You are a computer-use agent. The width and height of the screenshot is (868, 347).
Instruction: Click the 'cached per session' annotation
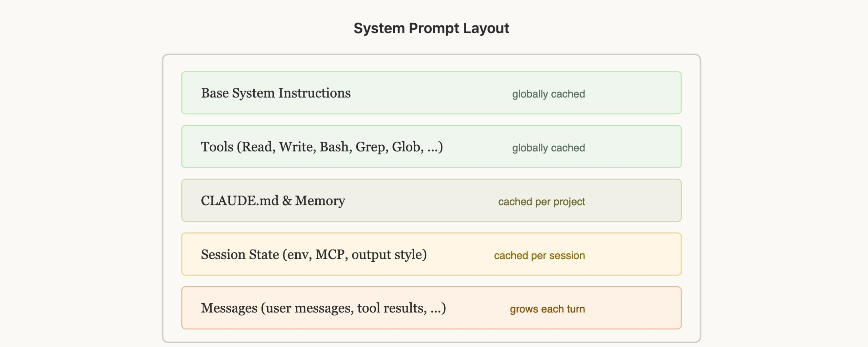coord(539,256)
